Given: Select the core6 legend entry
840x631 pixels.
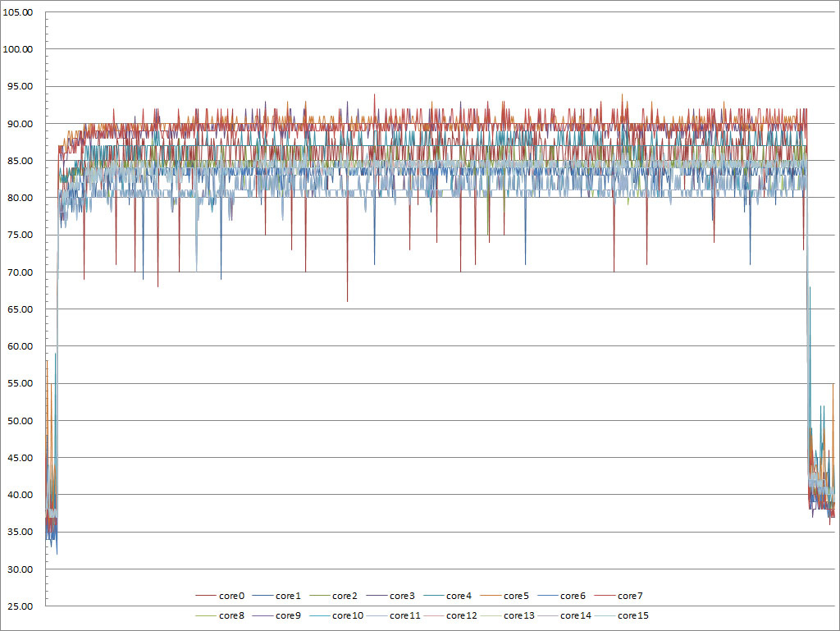Looking at the screenshot, I should point(561,596).
